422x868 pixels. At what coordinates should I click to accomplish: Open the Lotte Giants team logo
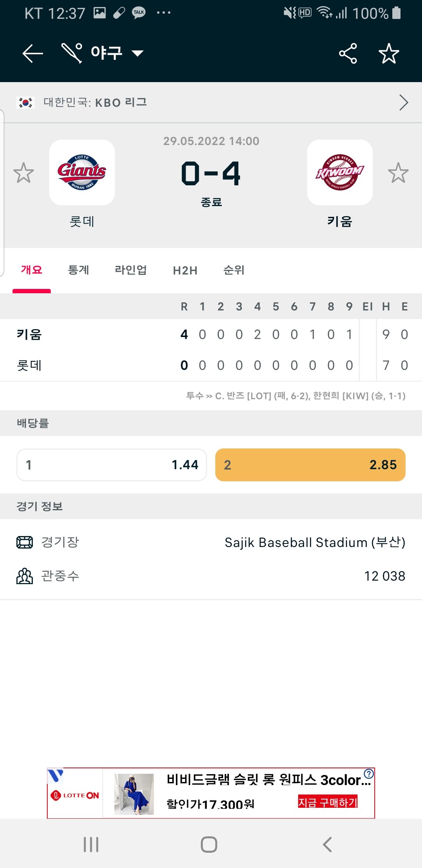(x=82, y=172)
